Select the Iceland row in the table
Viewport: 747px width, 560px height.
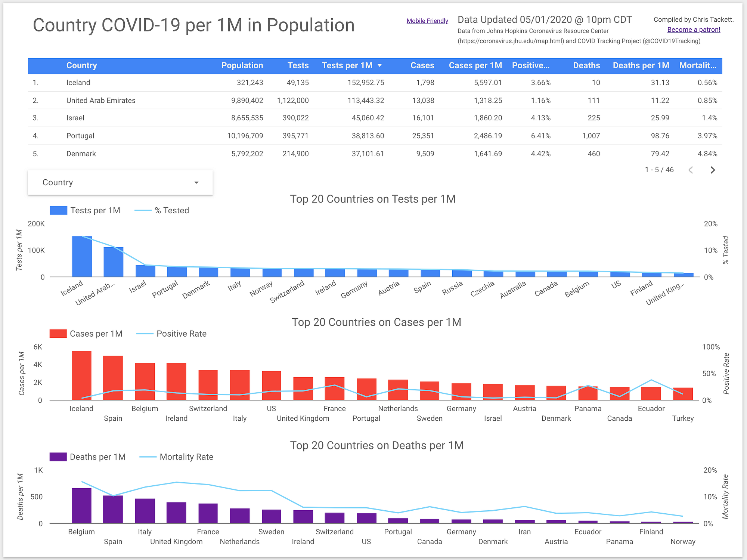click(78, 83)
